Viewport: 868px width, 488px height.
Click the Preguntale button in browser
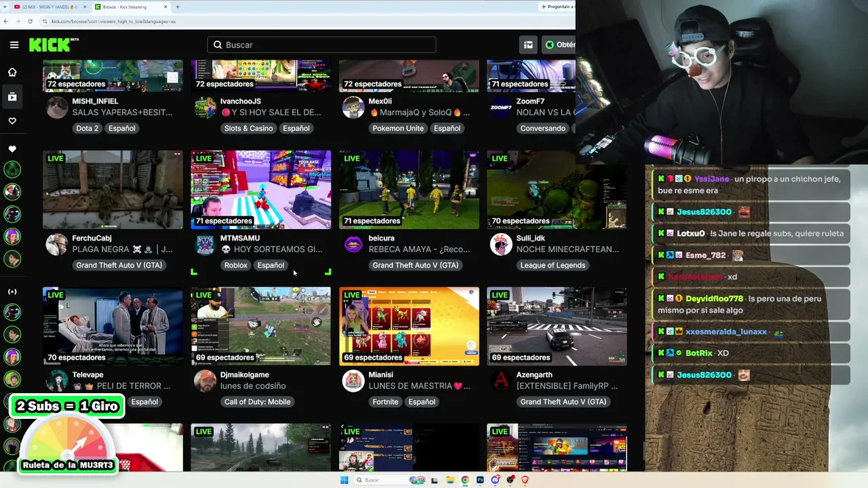pyautogui.click(x=558, y=7)
